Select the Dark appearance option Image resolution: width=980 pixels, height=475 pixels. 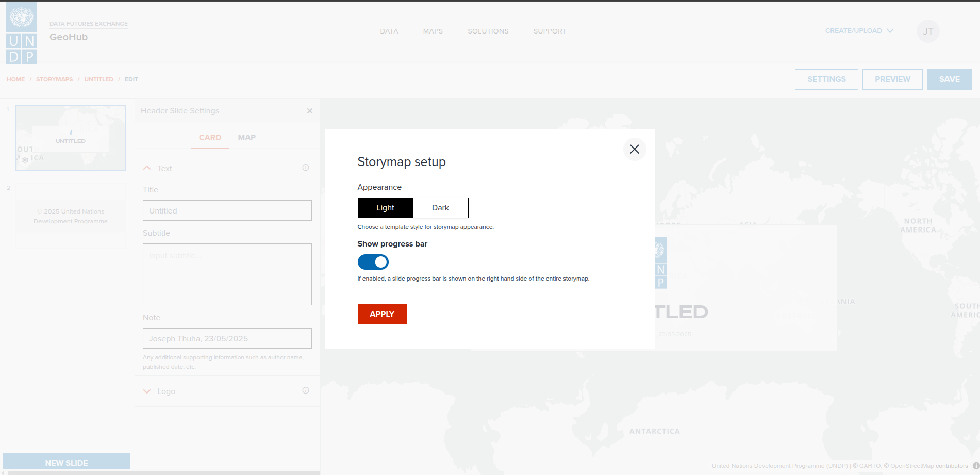click(x=440, y=207)
